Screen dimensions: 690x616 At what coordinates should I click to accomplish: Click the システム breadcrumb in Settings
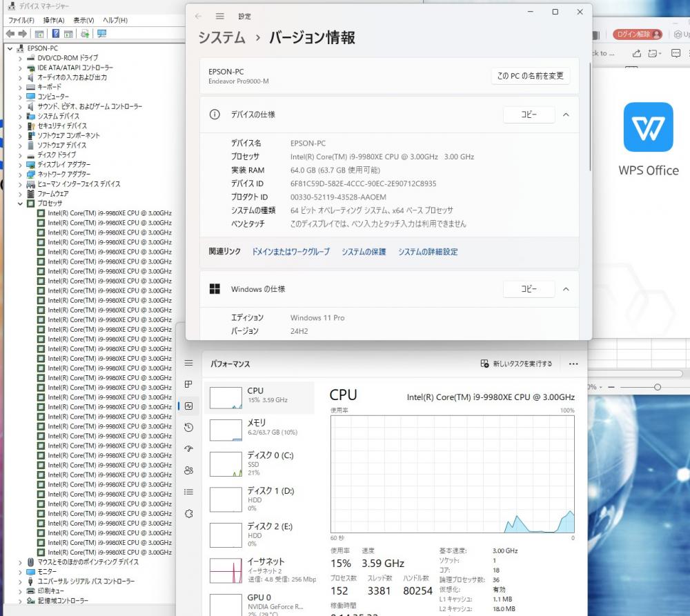pyautogui.click(x=221, y=38)
